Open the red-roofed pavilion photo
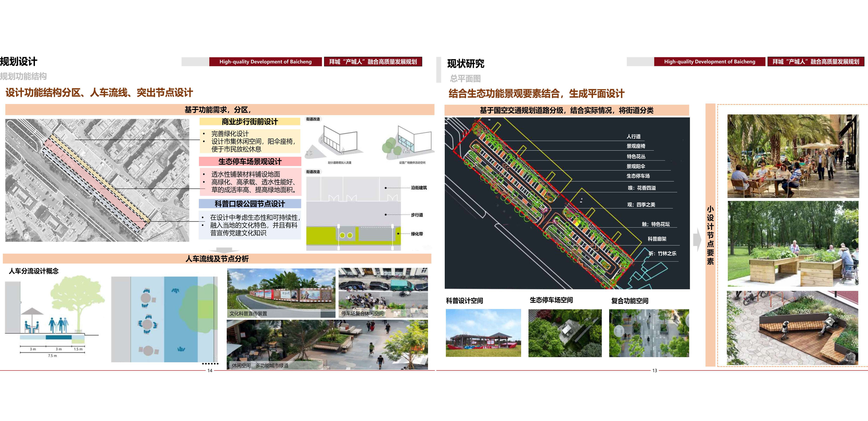The width and height of the screenshot is (868, 421). [483, 333]
